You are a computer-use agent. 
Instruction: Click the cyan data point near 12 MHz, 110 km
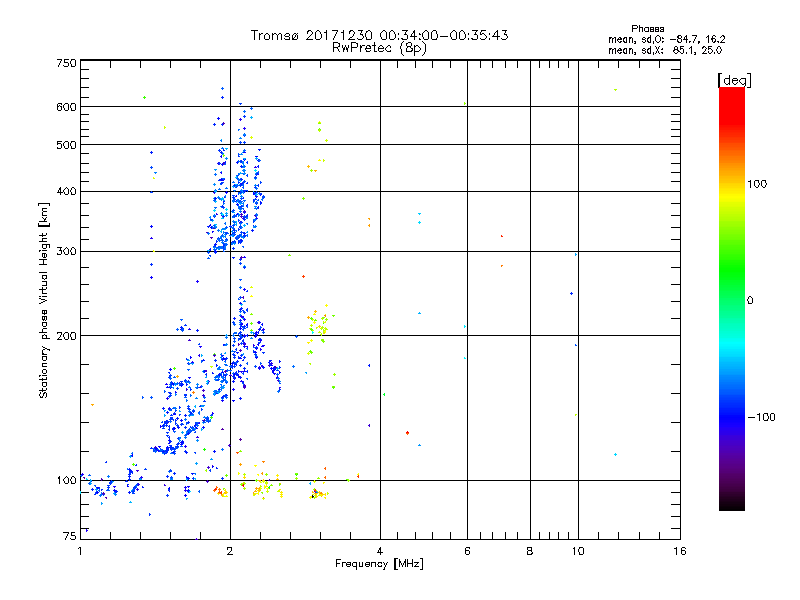(615, 454)
